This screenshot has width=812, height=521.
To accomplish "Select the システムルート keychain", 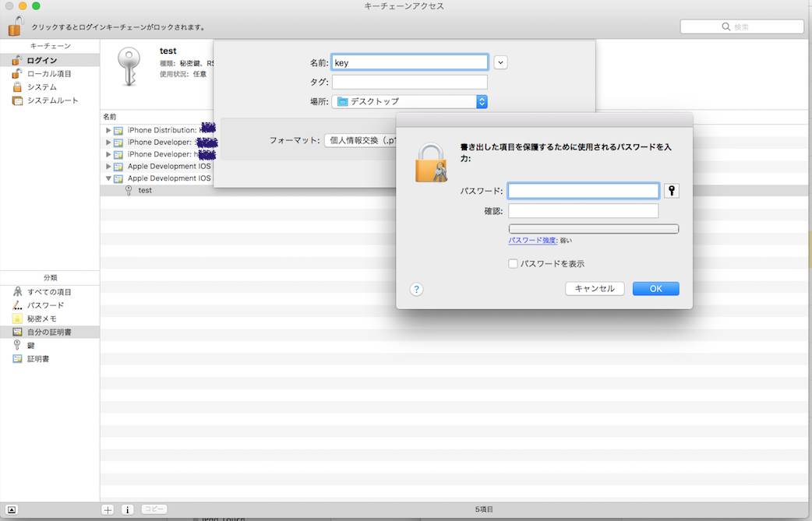I will coord(50,100).
